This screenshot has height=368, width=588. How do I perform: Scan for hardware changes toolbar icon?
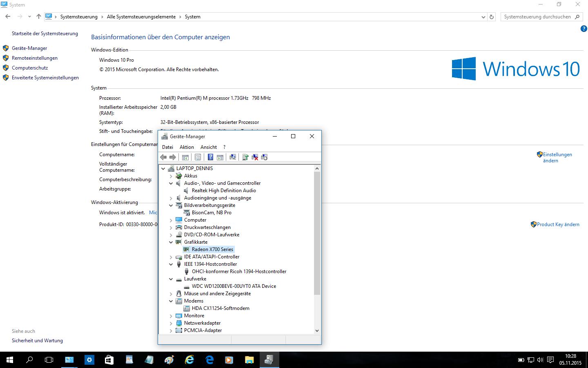pyautogui.click(x=233, y=157)
